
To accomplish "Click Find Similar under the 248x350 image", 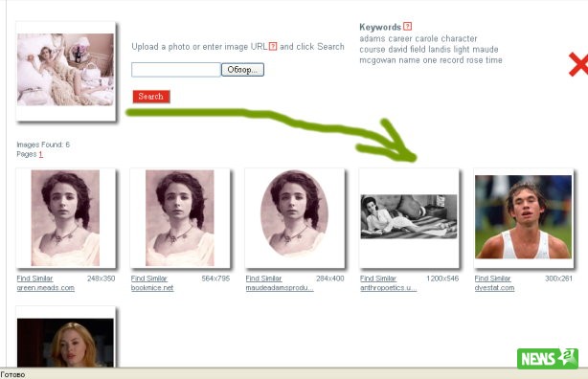I will [34, 279].
